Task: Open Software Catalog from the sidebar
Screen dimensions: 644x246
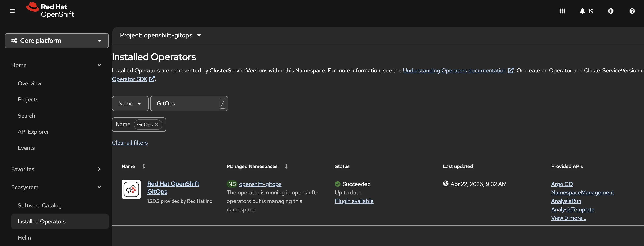Action: tap(39, 205)
